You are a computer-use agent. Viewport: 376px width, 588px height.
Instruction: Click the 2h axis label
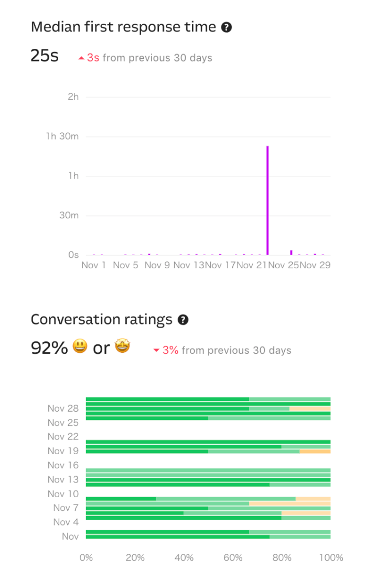73,97
